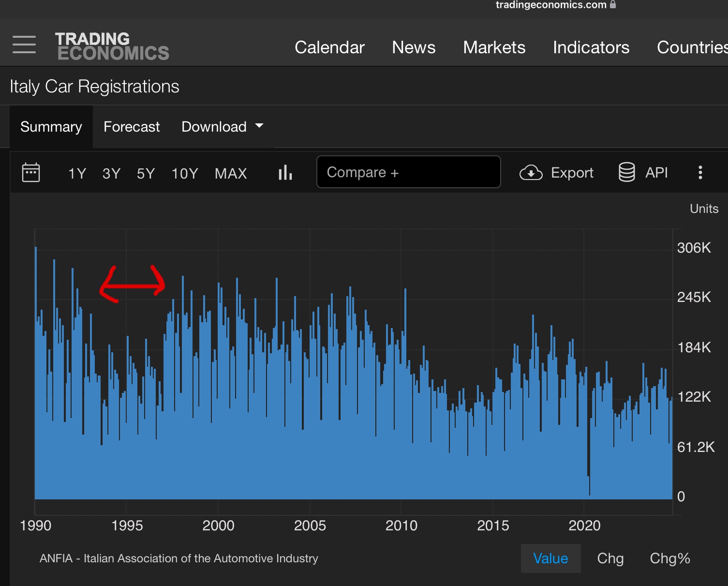
Task: Click the 2000 x-axis label
Action: (218, 526)
